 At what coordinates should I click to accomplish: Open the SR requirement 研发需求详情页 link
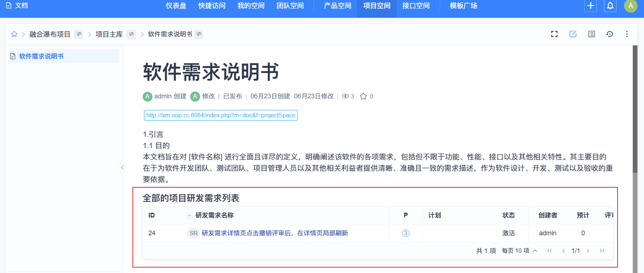275,233
